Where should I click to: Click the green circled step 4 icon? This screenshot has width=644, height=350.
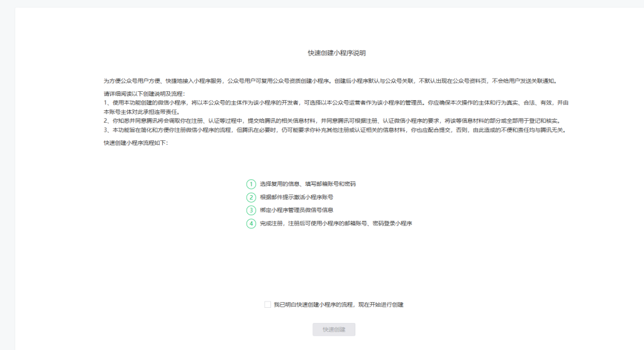(x=251, y=223)
